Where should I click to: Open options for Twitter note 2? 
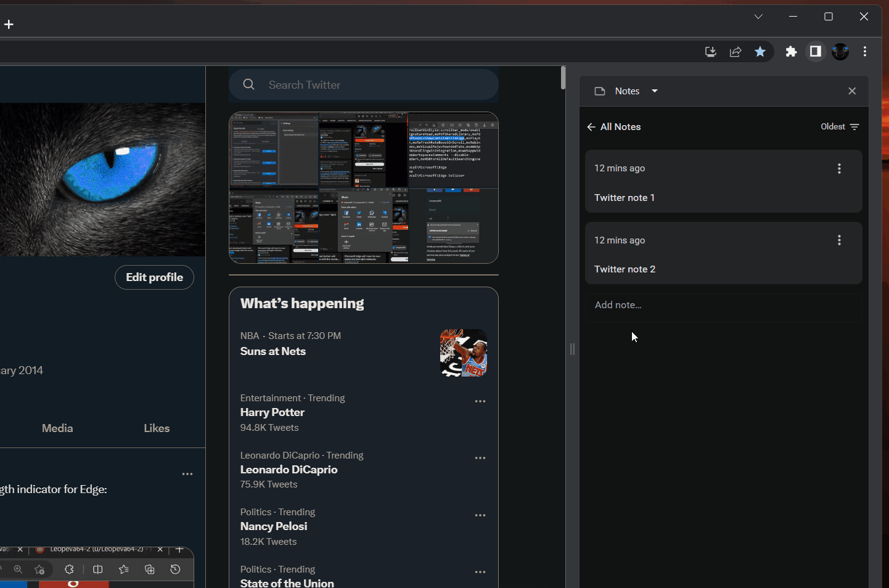(839, 240)
